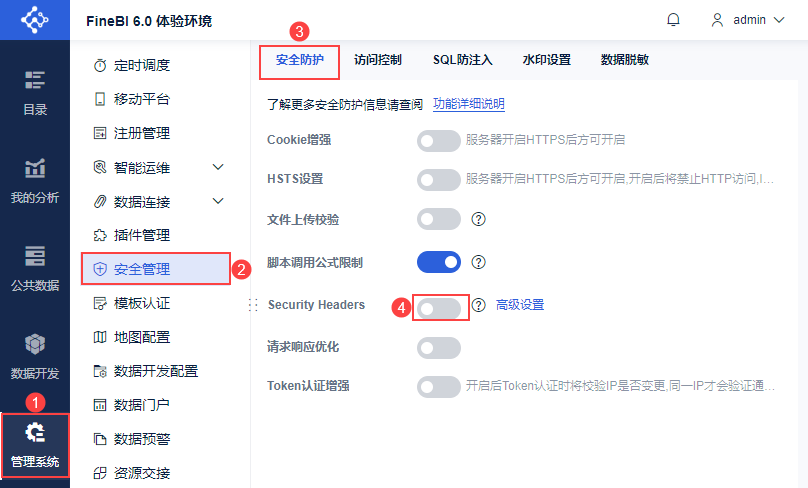
Task: Expand the 智能运维 menu chevron
Action: coord(218,167)
